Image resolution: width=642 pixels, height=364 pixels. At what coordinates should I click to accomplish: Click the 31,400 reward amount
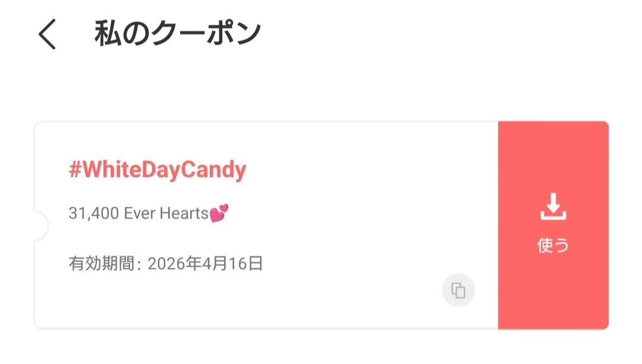click(x=95, y=214)
